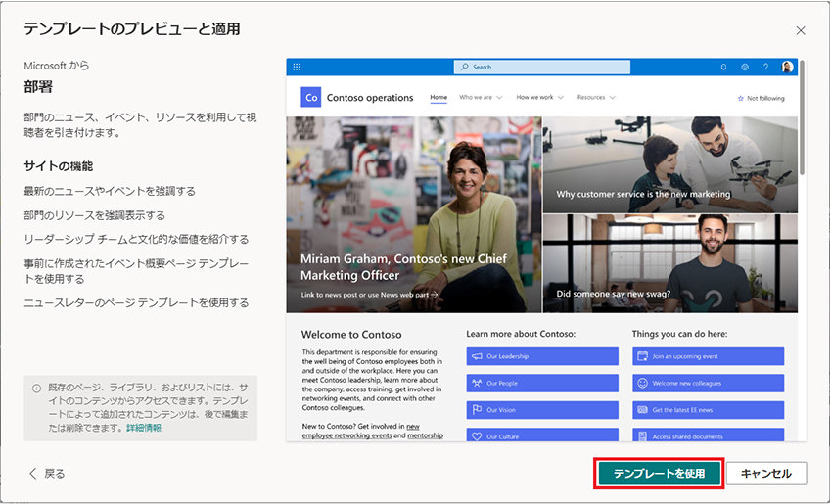Click 最新のニュースやイベントを強調する text
831x504 pixels.
pos(110,191)
